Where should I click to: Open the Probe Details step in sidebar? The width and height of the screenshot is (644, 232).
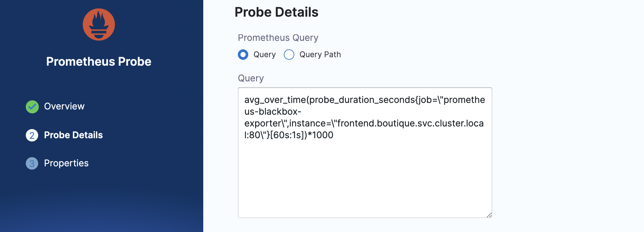click(x=73, y=135)
